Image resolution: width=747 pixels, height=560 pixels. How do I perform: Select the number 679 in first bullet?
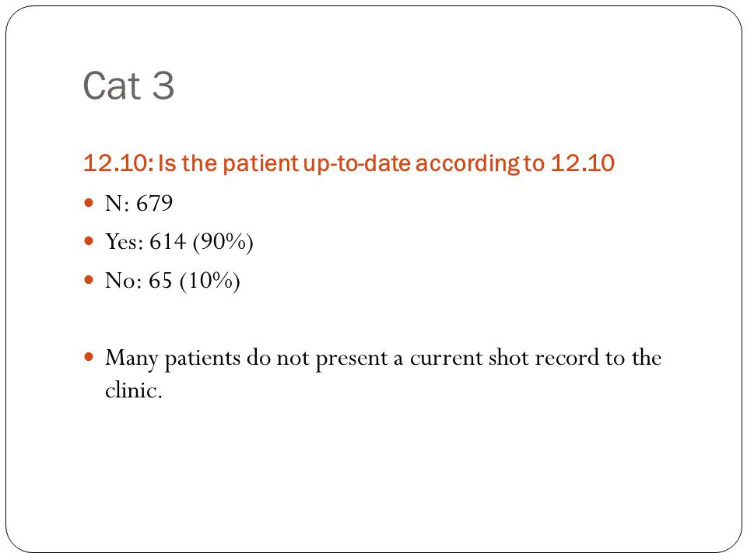[x=154, y=203]
